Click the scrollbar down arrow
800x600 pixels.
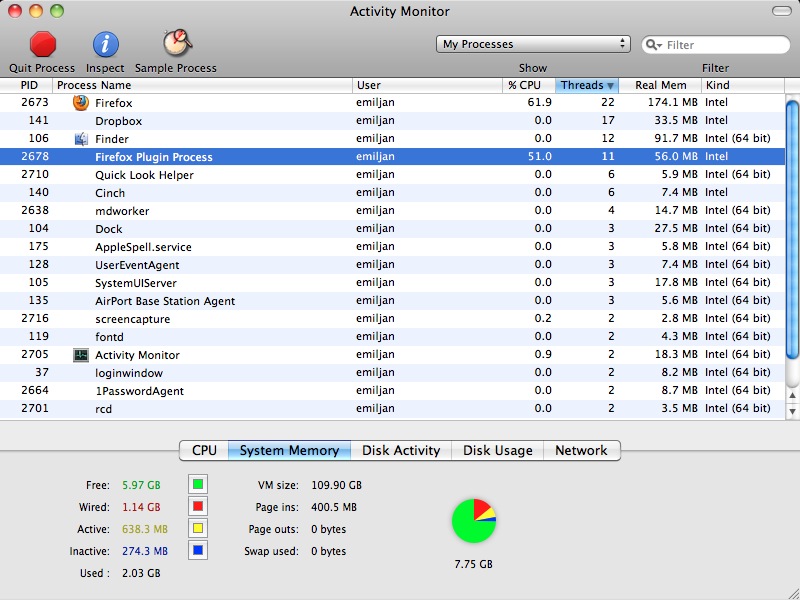click(x=792, y=411)
